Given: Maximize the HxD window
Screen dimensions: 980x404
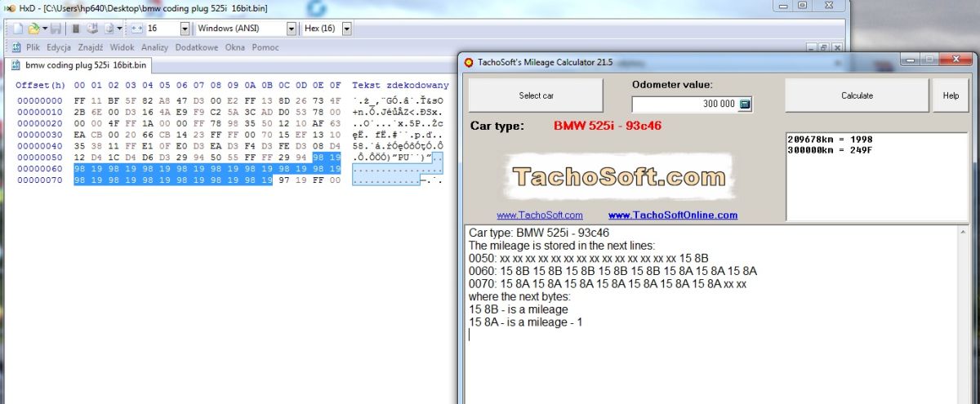Looking at the screenshot, I should 803,7.
